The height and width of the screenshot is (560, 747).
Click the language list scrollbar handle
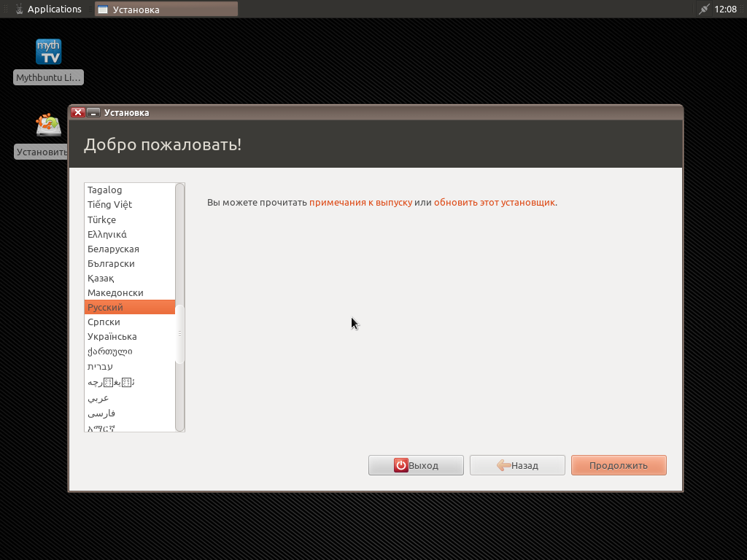coord(180,333)
